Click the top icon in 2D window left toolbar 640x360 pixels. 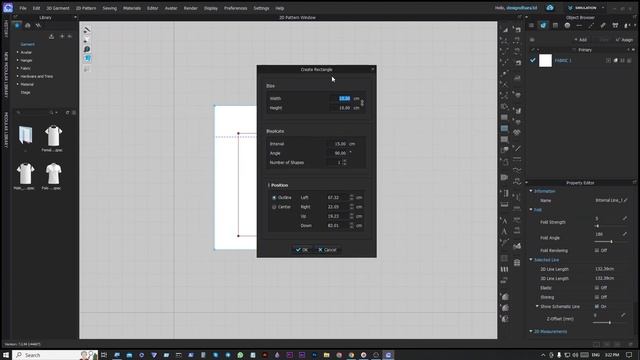point(87,30)
